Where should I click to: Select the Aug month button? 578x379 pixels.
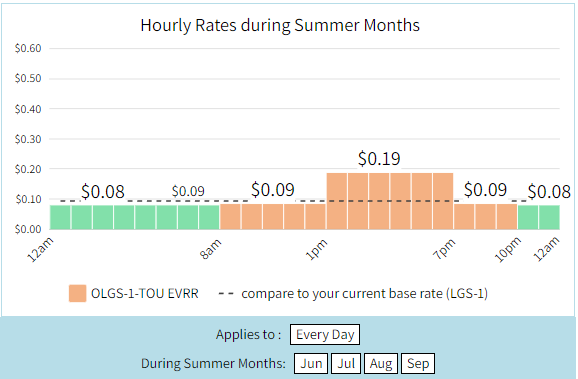coord(381,364)
